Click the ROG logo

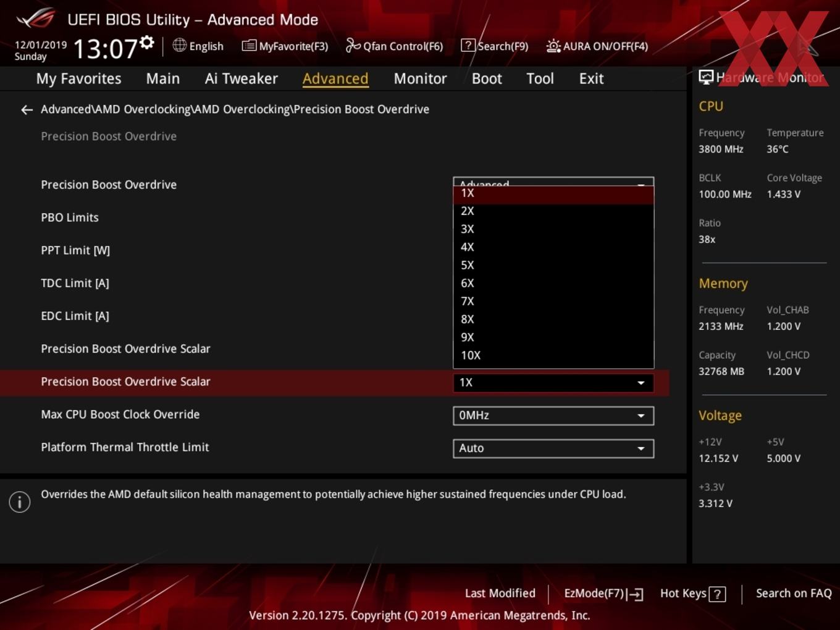[35, 19]
